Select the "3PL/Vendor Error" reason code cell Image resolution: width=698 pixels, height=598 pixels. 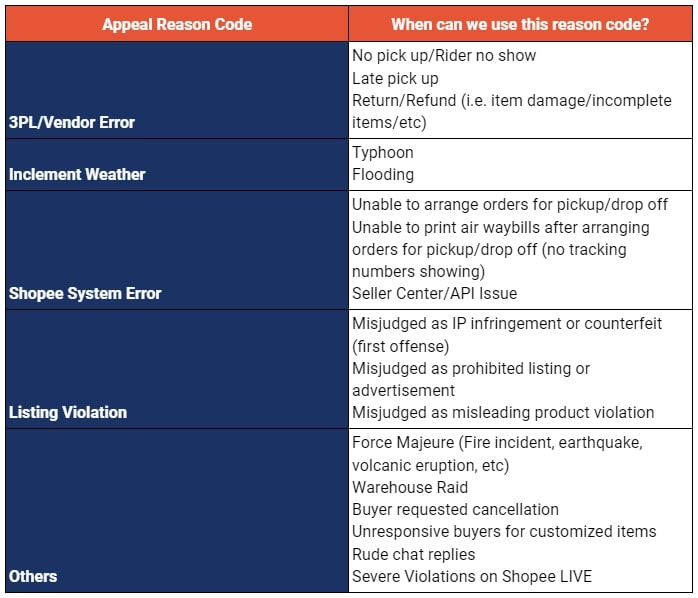pos(72,122)
